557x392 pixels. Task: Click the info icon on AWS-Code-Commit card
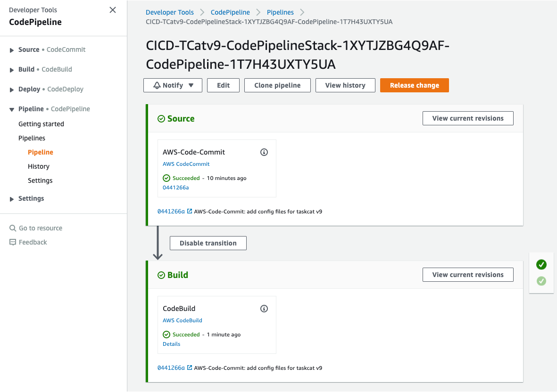264,152
